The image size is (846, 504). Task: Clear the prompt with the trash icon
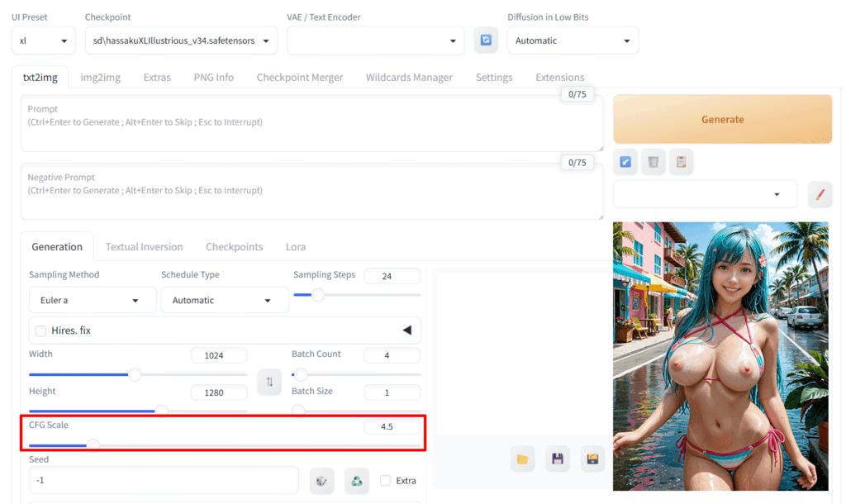(x=654, y=162)
